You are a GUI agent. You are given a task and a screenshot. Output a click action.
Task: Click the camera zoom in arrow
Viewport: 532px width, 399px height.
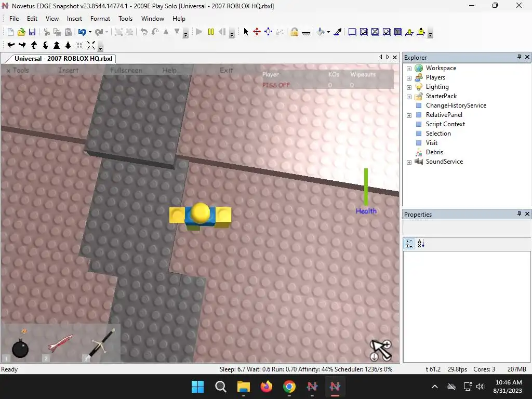click(x=57, y=45)
